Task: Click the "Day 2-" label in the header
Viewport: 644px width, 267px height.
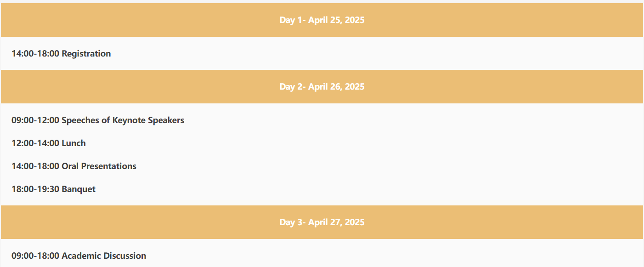Action: tap(293, 87)
